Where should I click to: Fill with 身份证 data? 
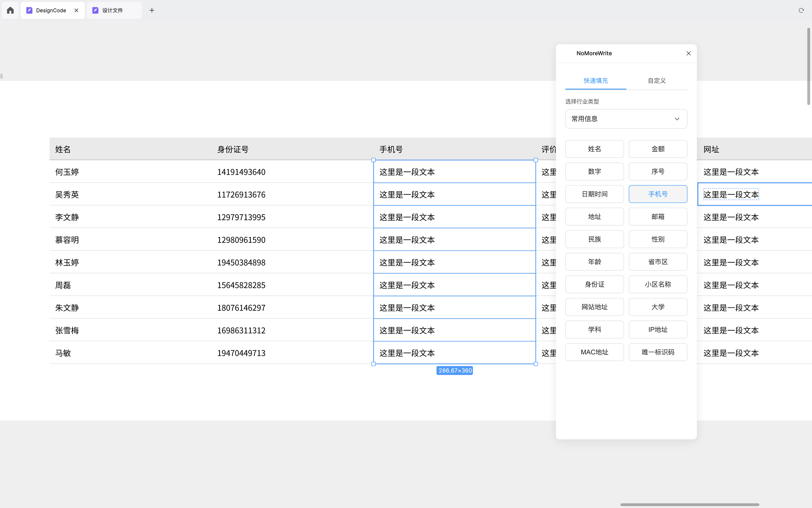[594, 284]
